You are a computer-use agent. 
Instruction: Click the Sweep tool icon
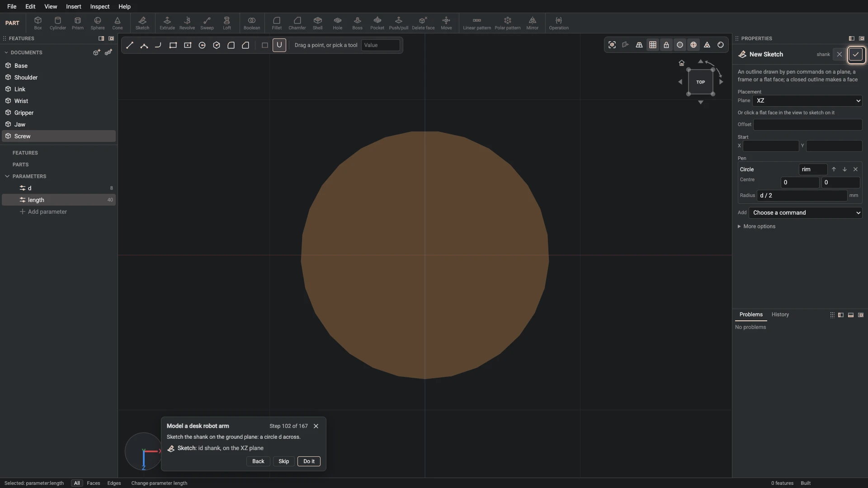coord(207,23)
